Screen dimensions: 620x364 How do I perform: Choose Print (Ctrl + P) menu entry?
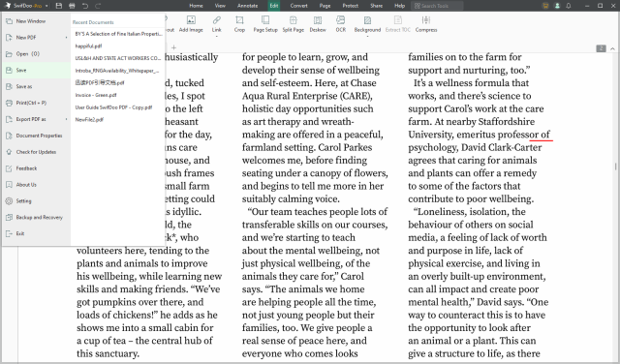coord(37,103)
